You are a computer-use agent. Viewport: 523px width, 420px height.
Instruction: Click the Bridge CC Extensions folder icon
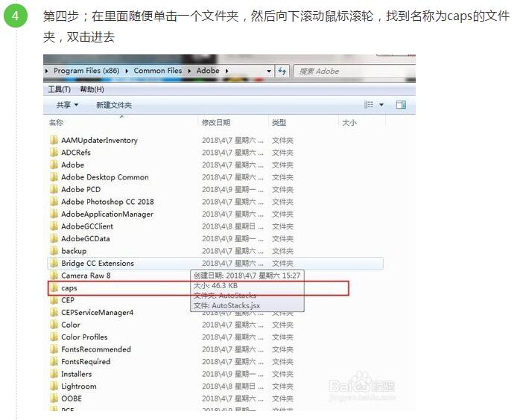(x=54, y=264)
